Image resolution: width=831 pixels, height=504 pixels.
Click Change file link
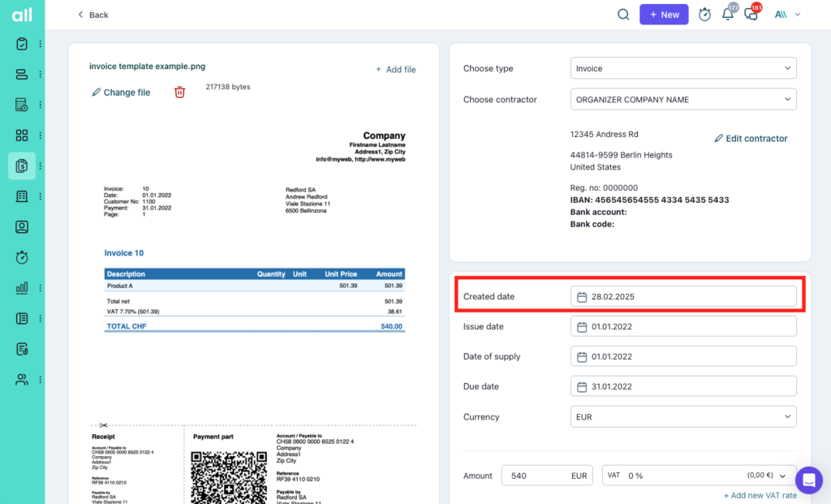pos(121,93)
